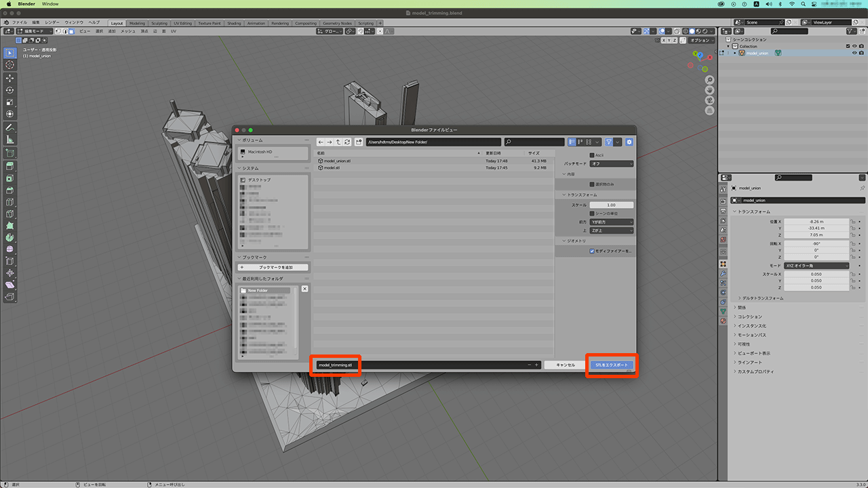Click the キャンセル button
Screen dimensions: 868x488
click(566, 365)
